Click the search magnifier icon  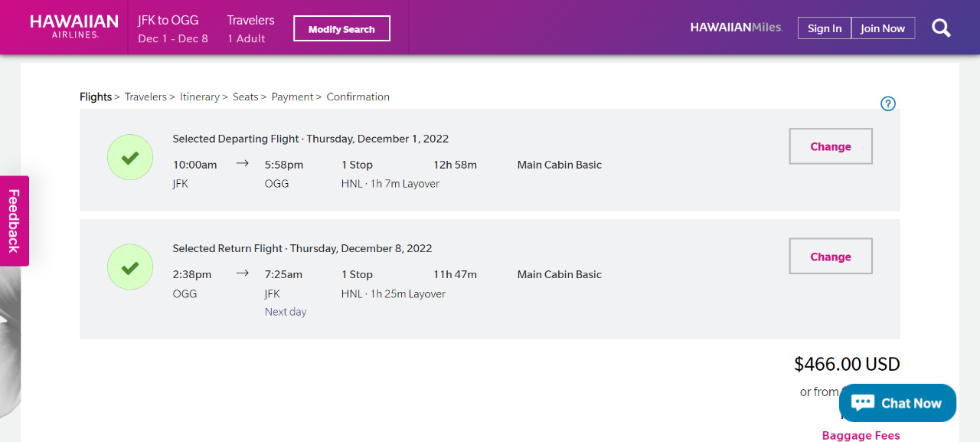[941, 28]
